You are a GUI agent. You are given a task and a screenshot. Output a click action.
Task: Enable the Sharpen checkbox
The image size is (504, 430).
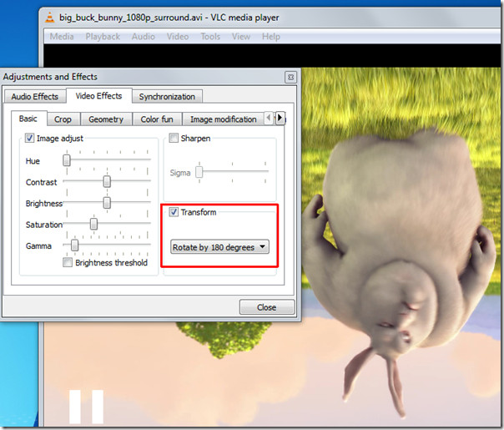(174, 138)
